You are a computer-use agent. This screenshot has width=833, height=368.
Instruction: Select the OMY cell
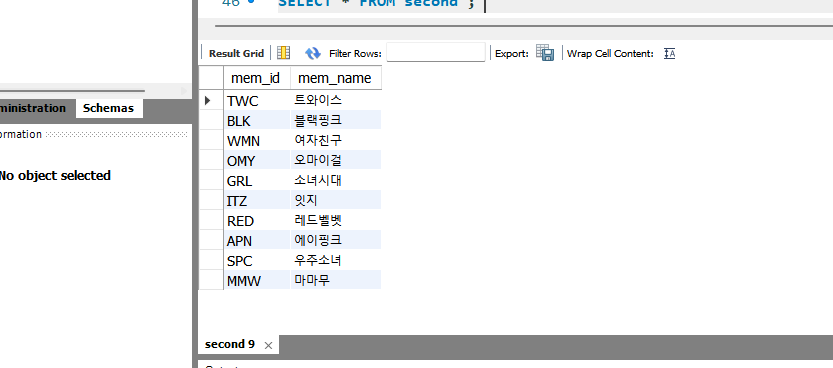click(x=257, y=160)
